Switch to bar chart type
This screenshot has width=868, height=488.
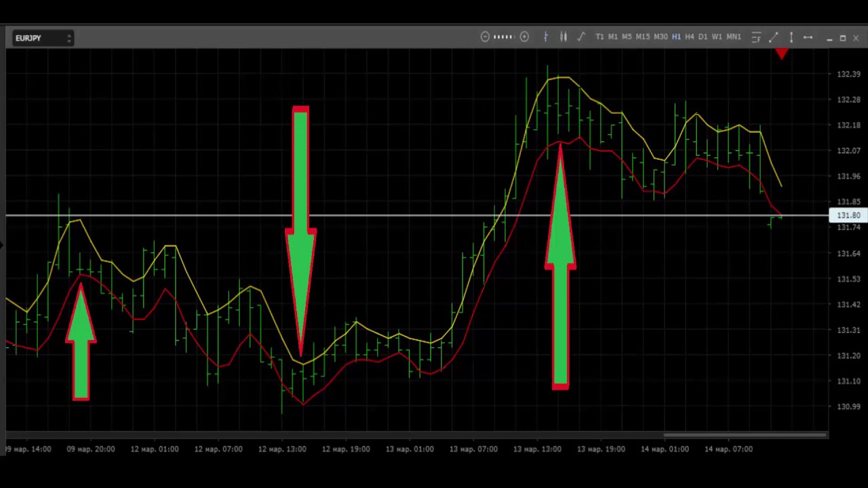(546, 37)
